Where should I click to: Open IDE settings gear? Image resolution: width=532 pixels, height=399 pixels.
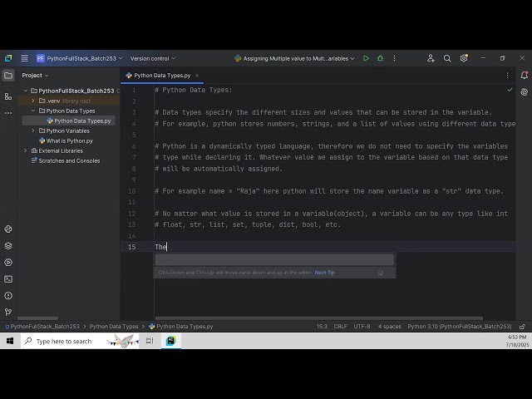pyautogui.click(x=464, y=58)
